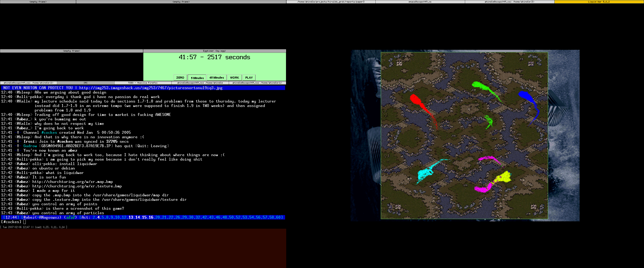Select the untitled ahindle /home/ahindle terminal tab

click(x=200, y=83)
